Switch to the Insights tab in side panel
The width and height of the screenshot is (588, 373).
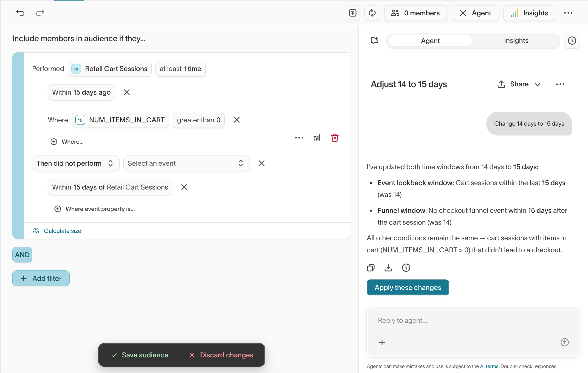coord(516,41)
